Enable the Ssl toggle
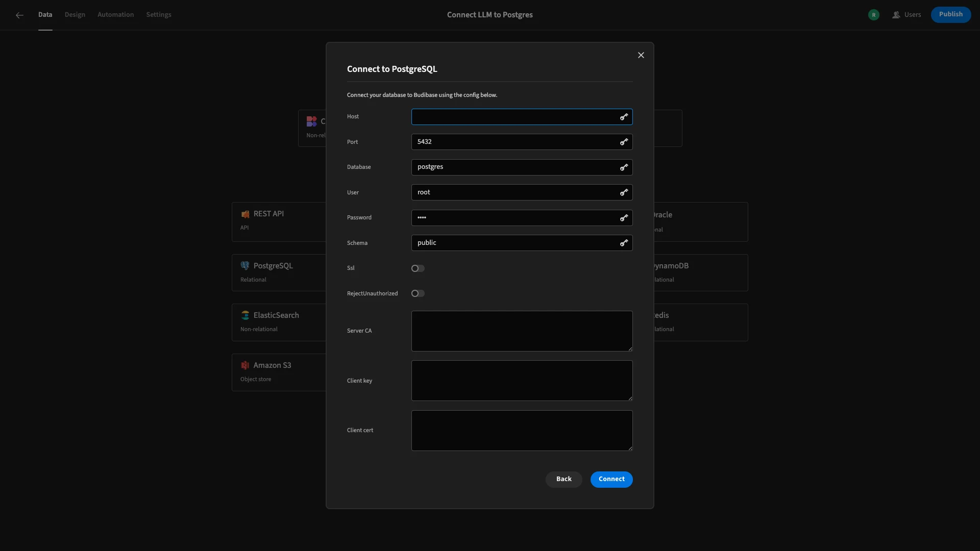 (418, 268)
